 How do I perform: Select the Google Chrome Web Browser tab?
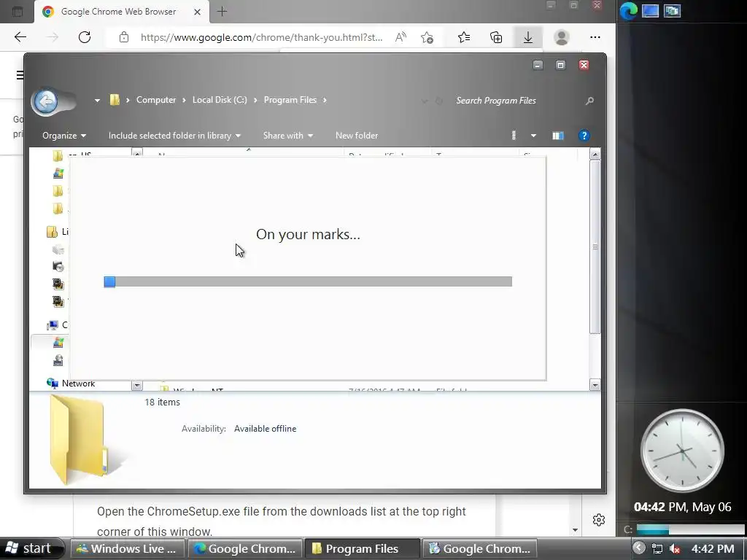click(122, 12)
